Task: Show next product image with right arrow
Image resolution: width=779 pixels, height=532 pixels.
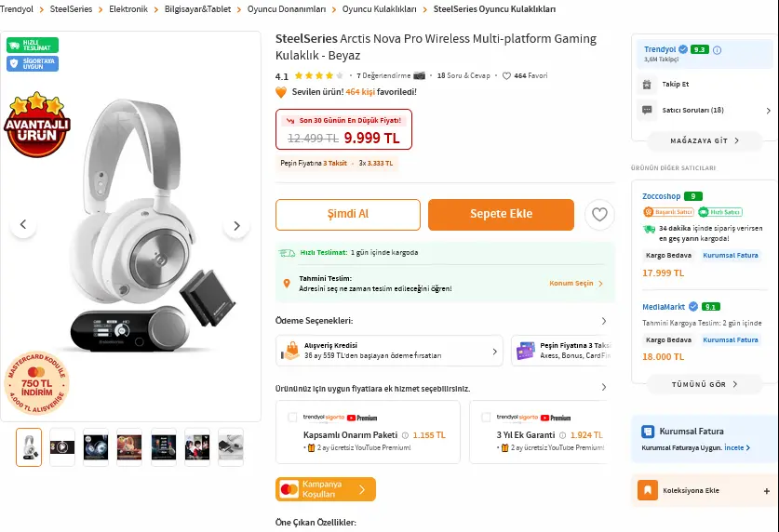Action: coord(236,225)
